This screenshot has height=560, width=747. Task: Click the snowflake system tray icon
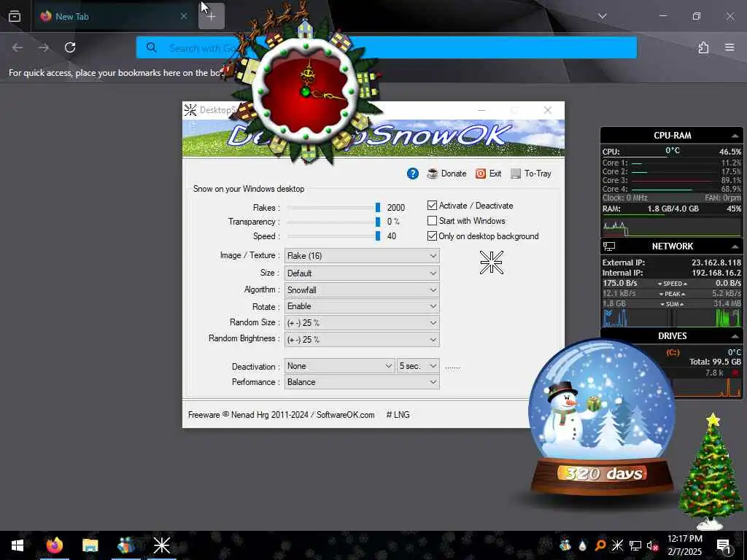point(617,545)
